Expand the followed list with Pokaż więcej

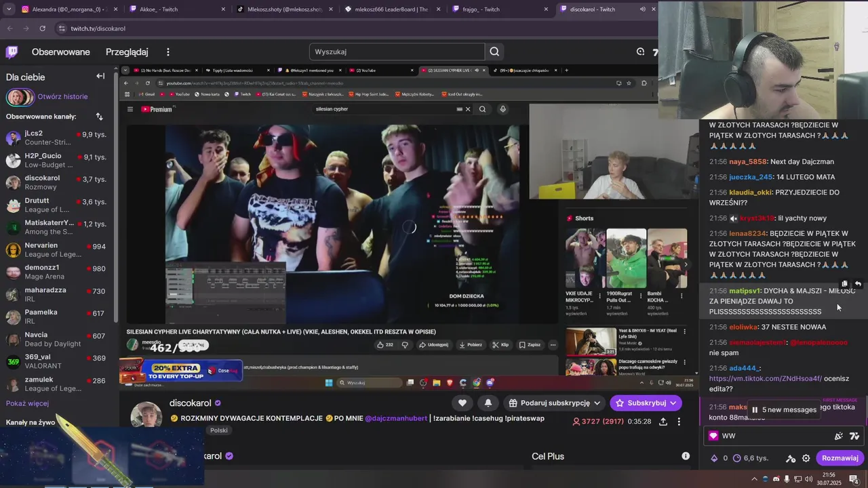(x=27, y=403)
